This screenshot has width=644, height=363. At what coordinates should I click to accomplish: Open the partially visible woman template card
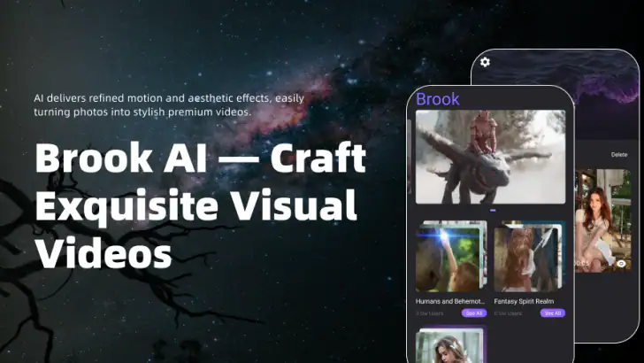tap(451, 344)
